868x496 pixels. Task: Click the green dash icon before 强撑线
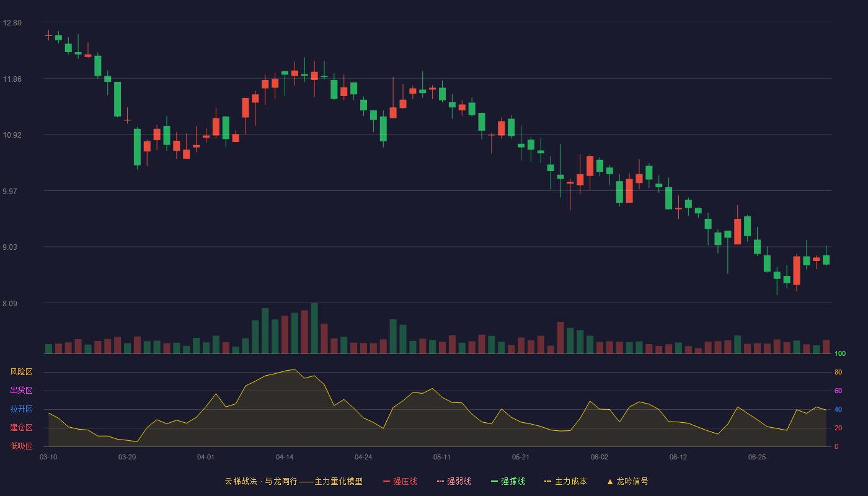[x=494, y=481]
